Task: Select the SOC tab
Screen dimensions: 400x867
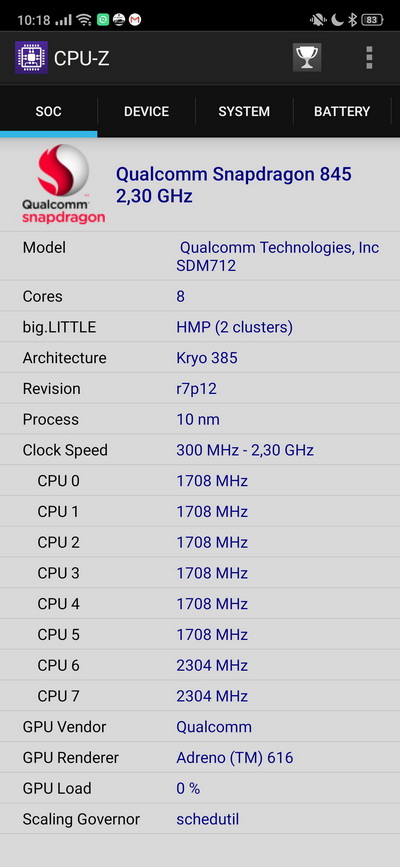Action: (x=49, y=111)
